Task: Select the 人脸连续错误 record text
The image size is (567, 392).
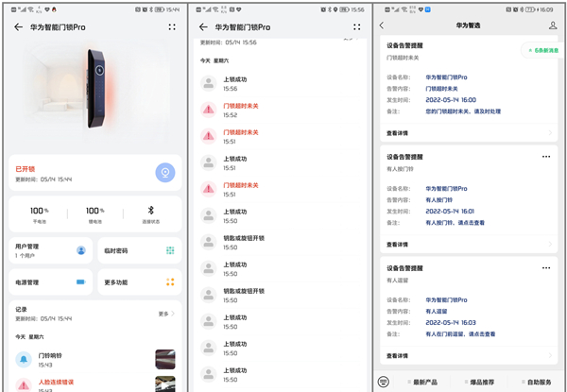Action: pos(56,382)
